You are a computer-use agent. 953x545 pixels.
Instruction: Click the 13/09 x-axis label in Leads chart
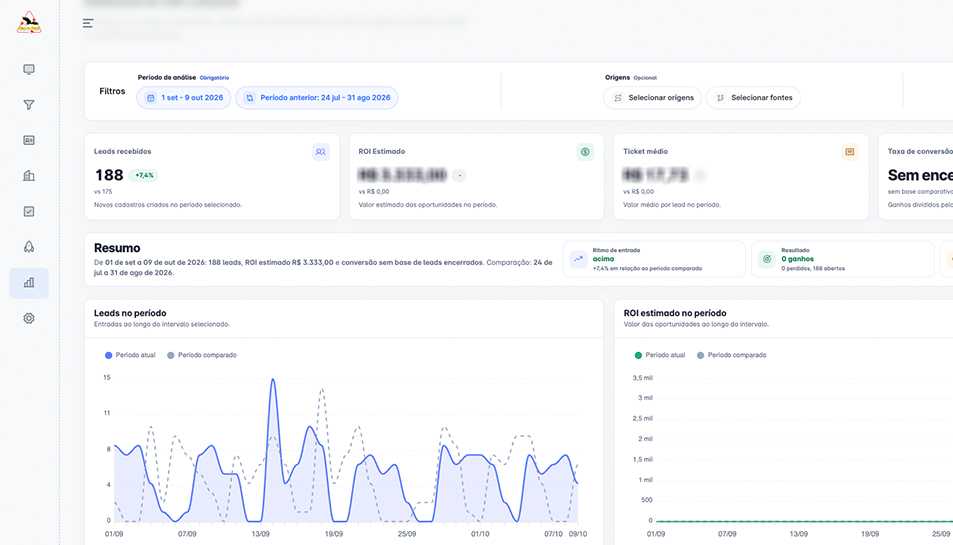(260, 534)
